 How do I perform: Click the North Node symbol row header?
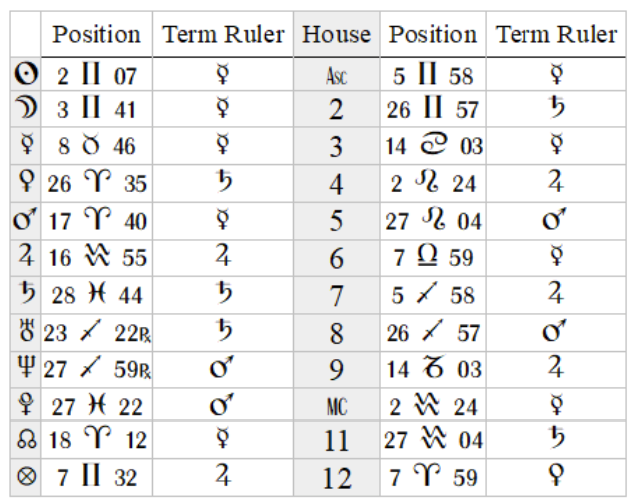[27, 439]
